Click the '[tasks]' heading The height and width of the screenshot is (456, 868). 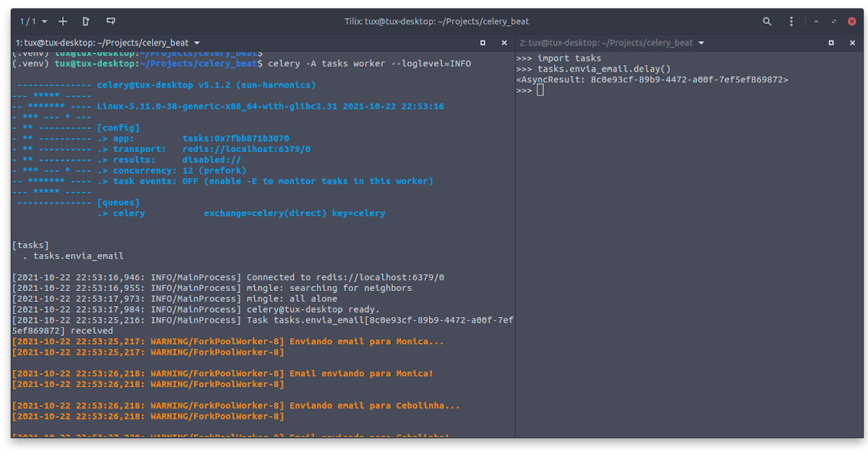coord(30,245)
